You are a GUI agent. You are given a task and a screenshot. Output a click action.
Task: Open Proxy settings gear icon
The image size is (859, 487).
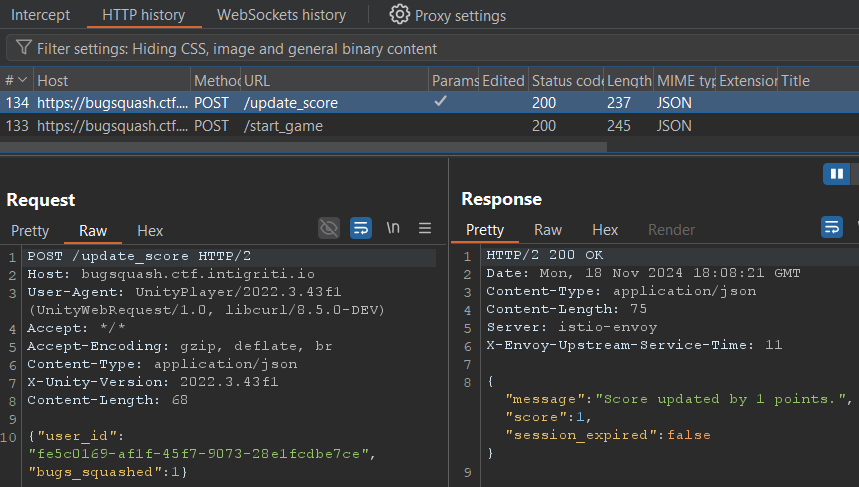click(400, 15)
